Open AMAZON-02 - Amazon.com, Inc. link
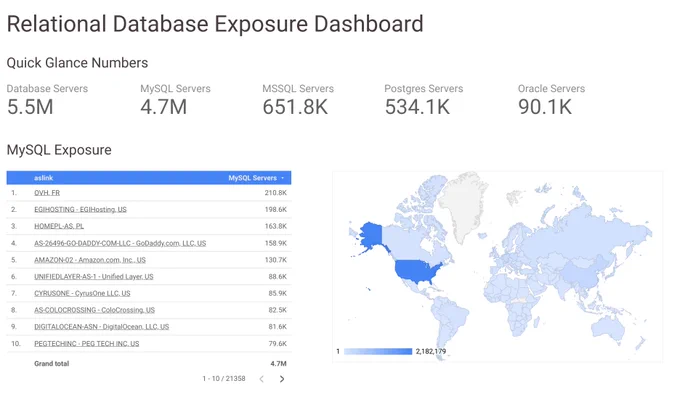680x407 pixels. pyautogui.click(x=90, y=260)
